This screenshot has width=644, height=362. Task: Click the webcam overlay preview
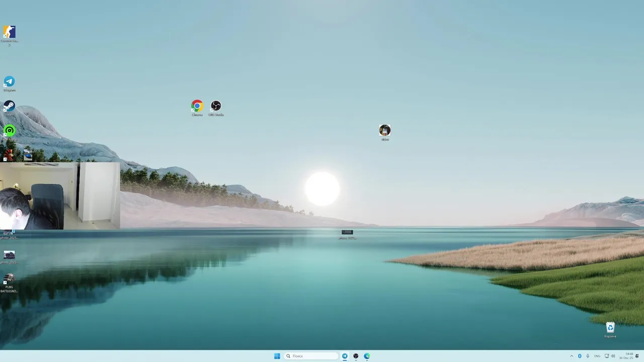click(x=60, y=196)
